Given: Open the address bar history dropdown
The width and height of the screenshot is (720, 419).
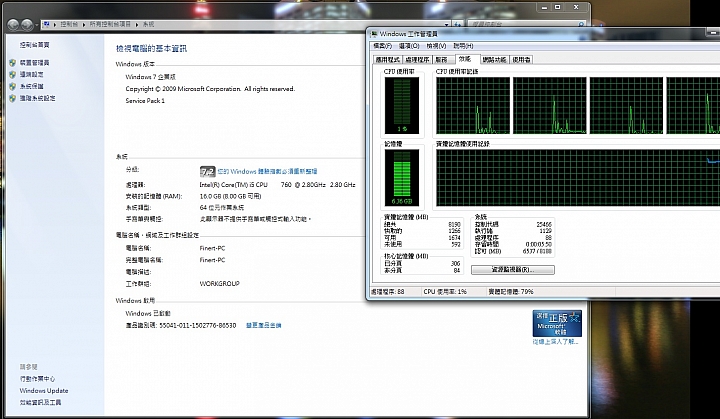Looking at the screenshot, I should click(446, 25).
